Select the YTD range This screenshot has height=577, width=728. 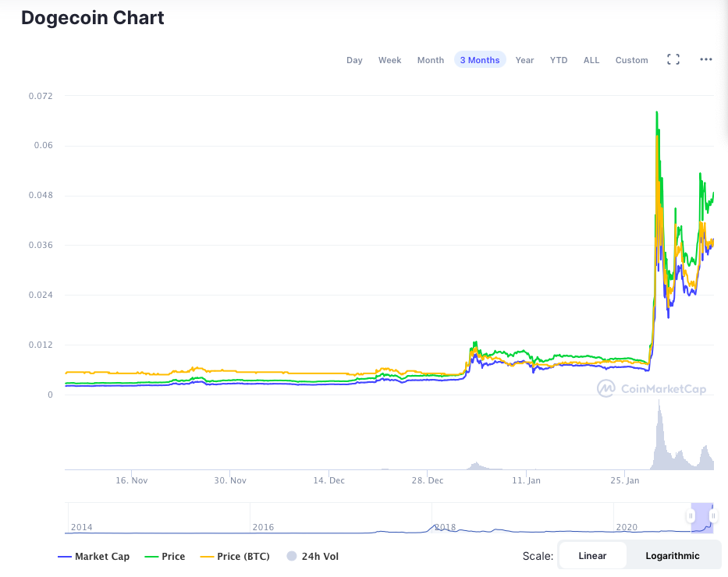pos(558,59)
